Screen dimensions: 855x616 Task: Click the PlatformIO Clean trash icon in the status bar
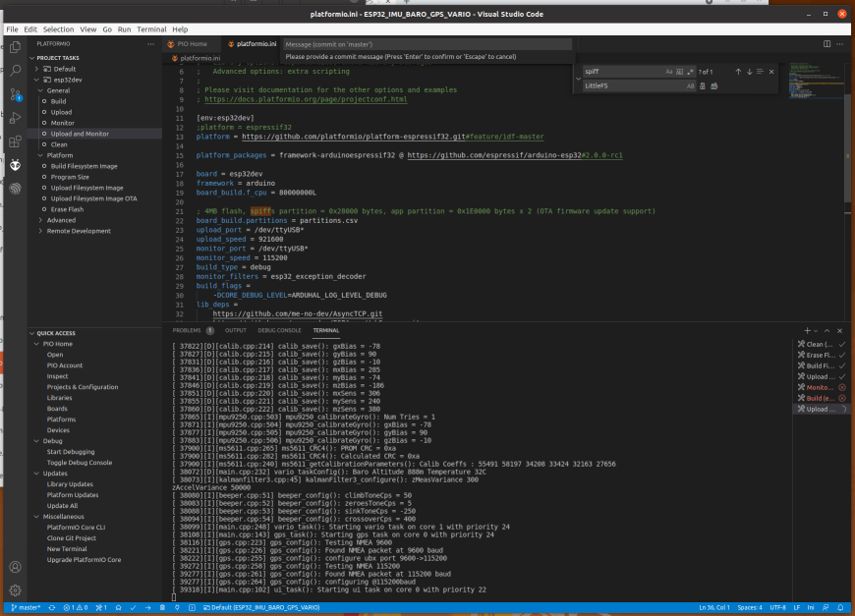pyautogui.click(x=162, y=607)
